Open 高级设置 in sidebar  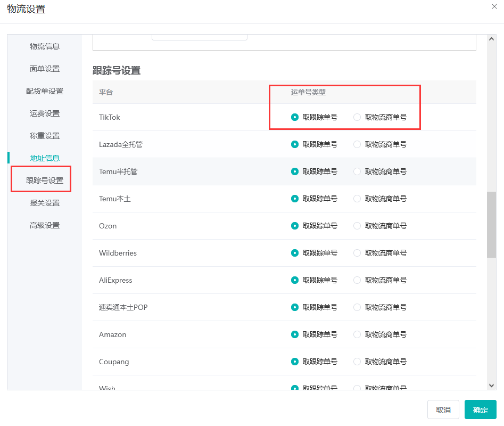click(x=45, y=225)
